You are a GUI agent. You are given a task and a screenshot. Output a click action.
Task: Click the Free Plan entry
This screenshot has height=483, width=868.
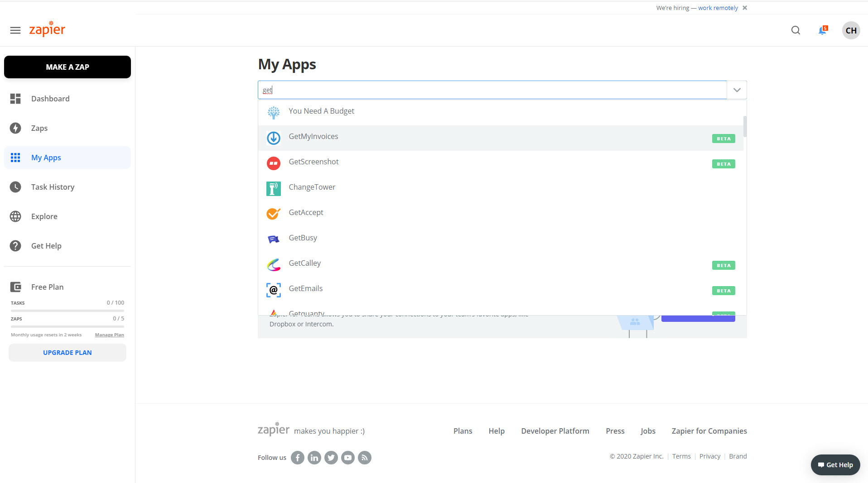point(48,287)
